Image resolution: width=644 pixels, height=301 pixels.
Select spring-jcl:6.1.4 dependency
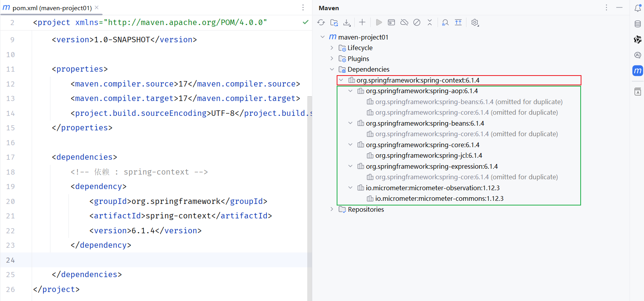429,155
